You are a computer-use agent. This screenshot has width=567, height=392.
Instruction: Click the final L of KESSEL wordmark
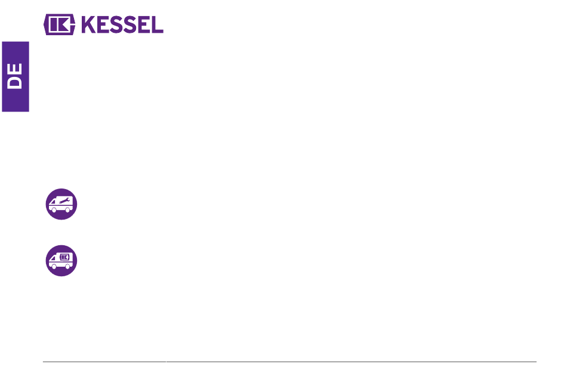pyautogui.click(x=158, y=24)
